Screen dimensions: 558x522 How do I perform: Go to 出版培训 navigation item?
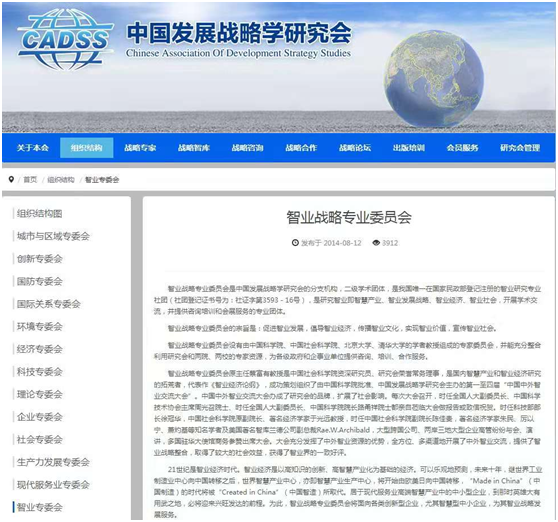pyautogui.click(x=409, y=148)
